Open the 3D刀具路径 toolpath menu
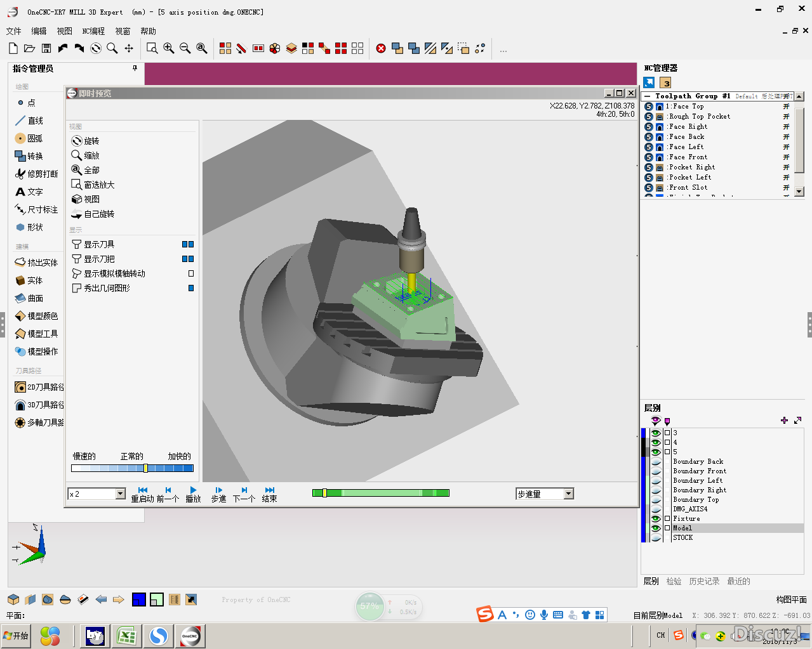This screenshot has height=649, width=812. (x=39, y=405)
